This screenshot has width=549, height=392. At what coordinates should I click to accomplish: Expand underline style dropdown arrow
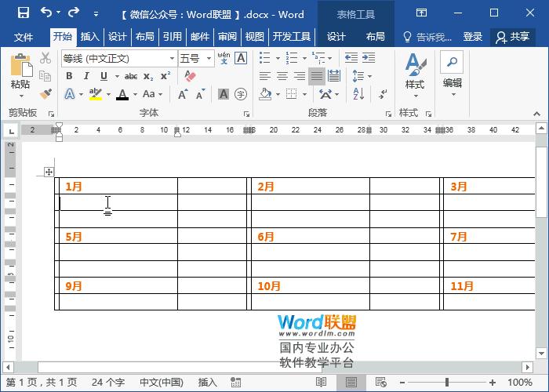[x=117, y=76]
